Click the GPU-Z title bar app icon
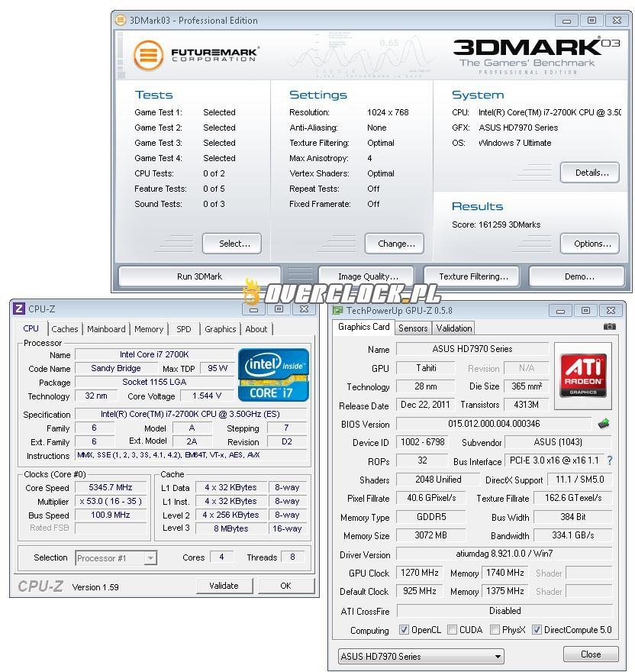Viewport: 635px width, 672px height. coord(338,310)
